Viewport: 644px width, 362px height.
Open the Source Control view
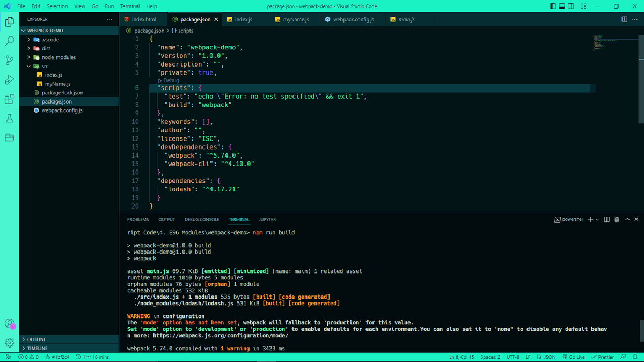pyautogui.click(x=9, y=60)
